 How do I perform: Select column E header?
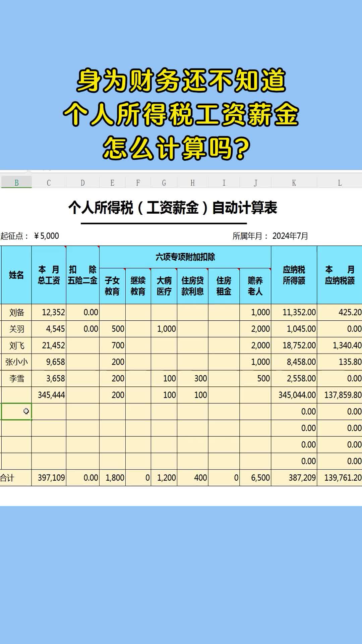click(x=112, y=182)
